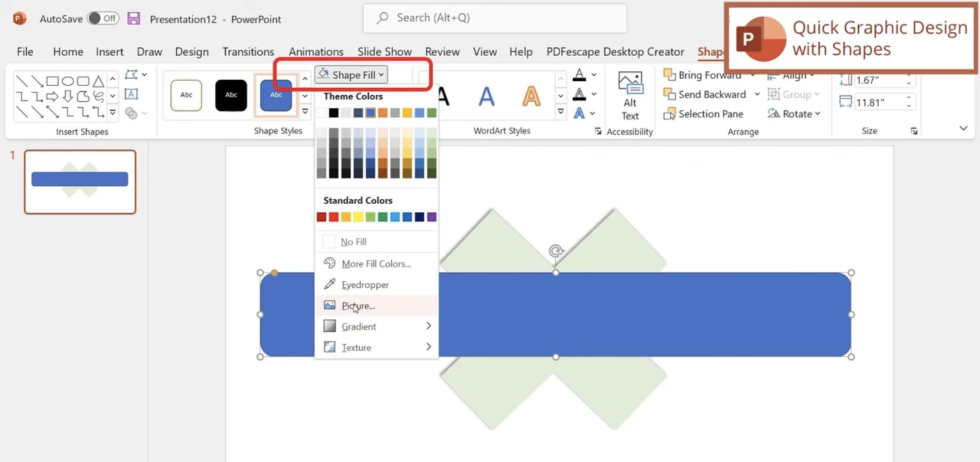The height and width of the screenshot is (462, 980).
Task: Click the Save icon in Quick Access toolbar
Action: click(x=133, y=19)
